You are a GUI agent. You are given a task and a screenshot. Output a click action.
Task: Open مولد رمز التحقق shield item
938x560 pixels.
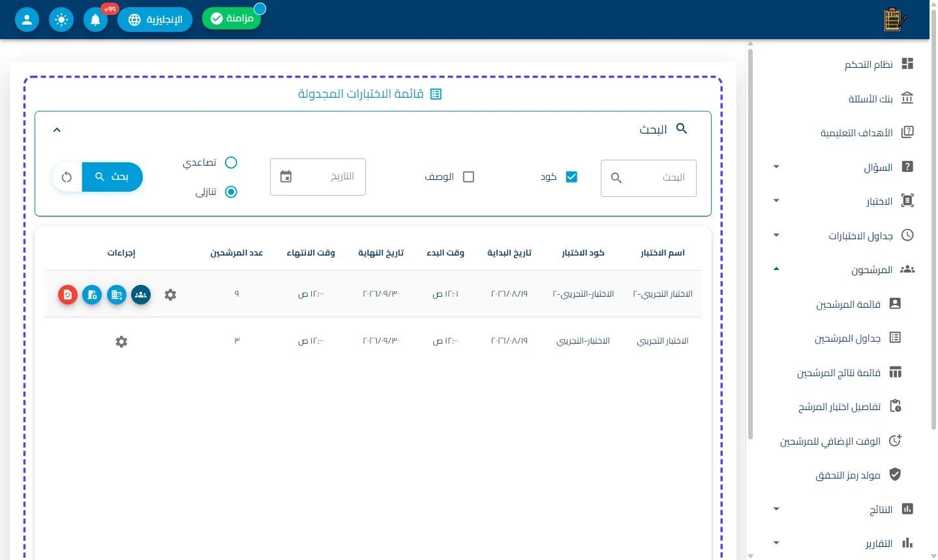[x=858, y=475]
